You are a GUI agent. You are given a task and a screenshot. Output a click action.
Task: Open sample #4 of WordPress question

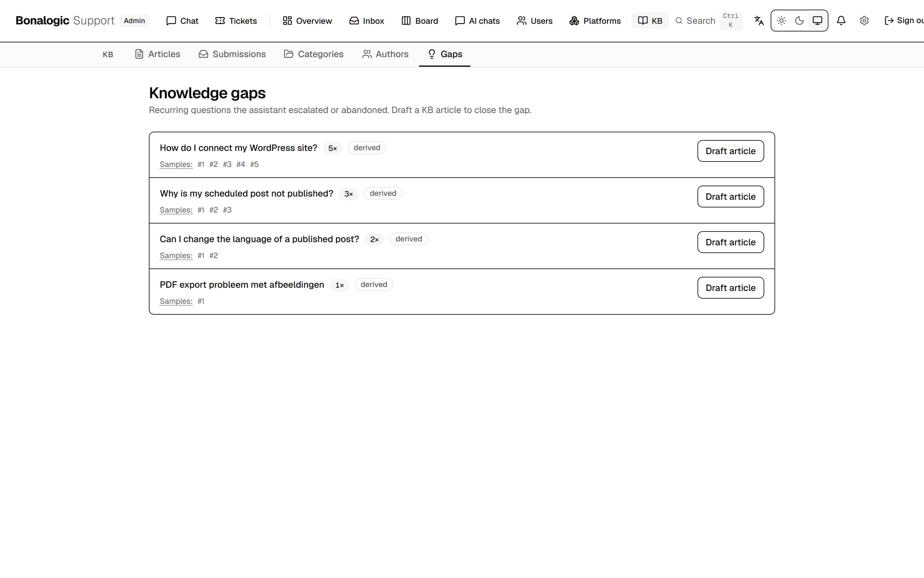(x=241, y=164)
